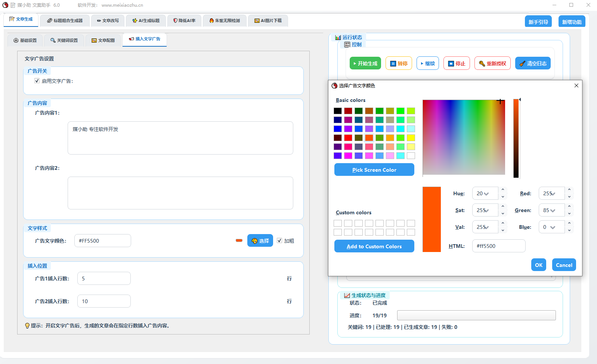Click the HTML color code field
Viewport: 597px width, 364px height.
tap(498, 246)
